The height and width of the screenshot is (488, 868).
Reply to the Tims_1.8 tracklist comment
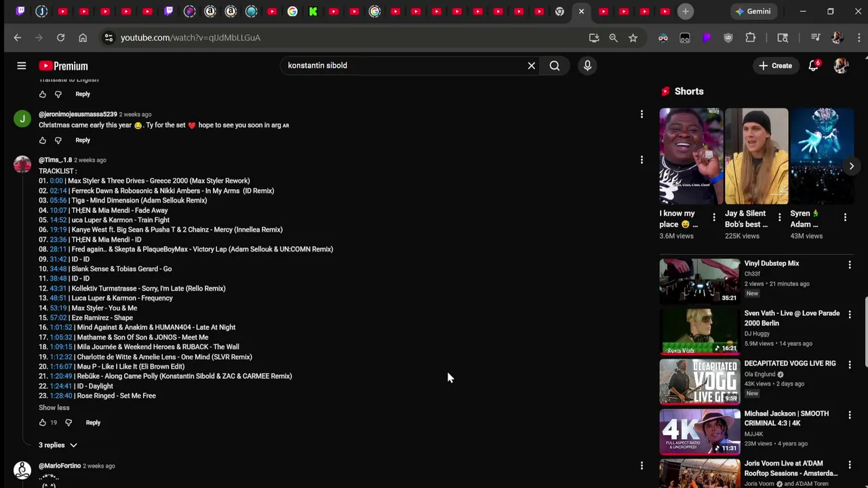point(93,423)
